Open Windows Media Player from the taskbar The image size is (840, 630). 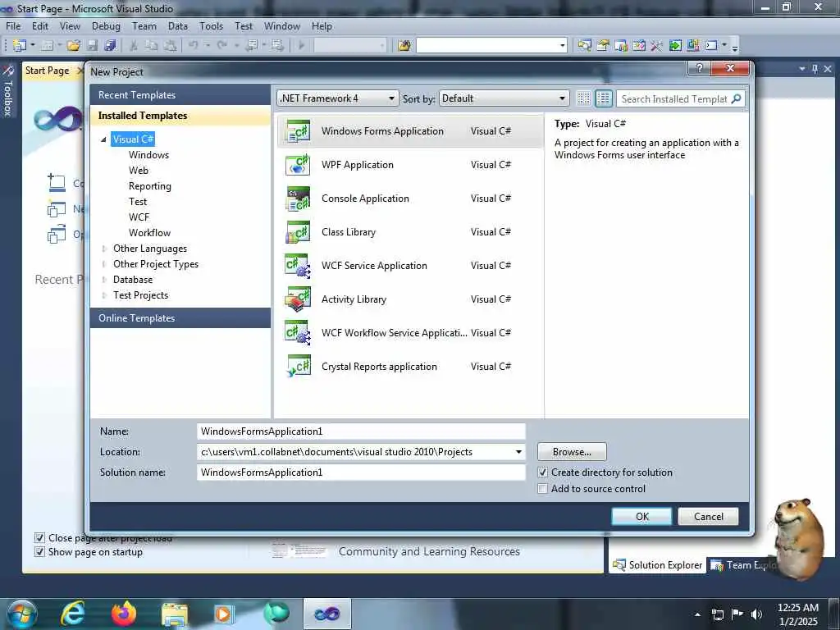point(224,614)
